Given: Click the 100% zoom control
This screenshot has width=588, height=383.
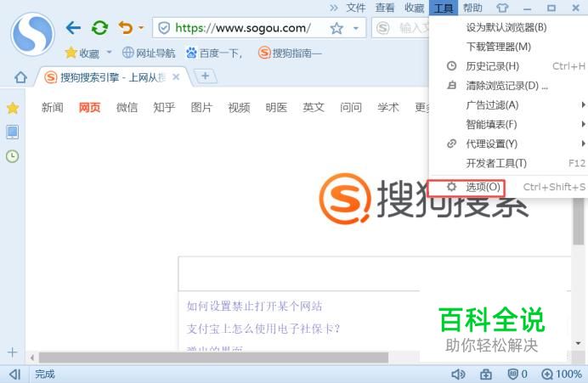Looking at the screenshot, I should pos(562,374).
